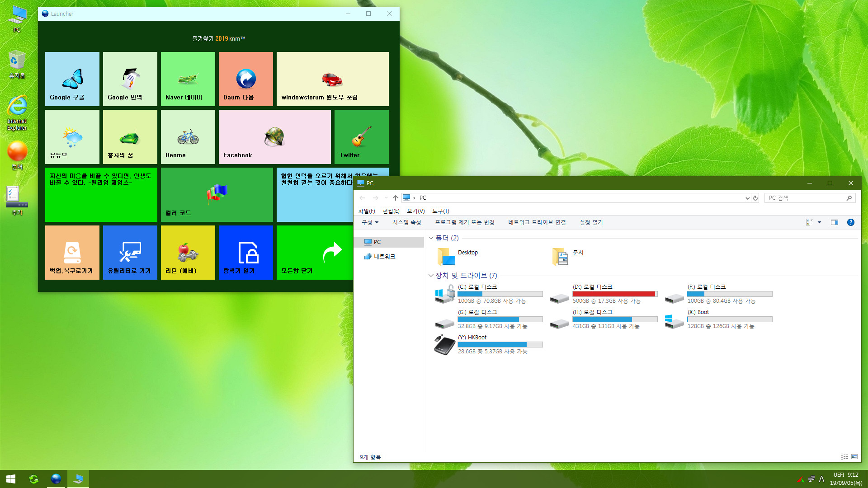Click 프로그램 제거 또는 변경

tap(464, 222)
